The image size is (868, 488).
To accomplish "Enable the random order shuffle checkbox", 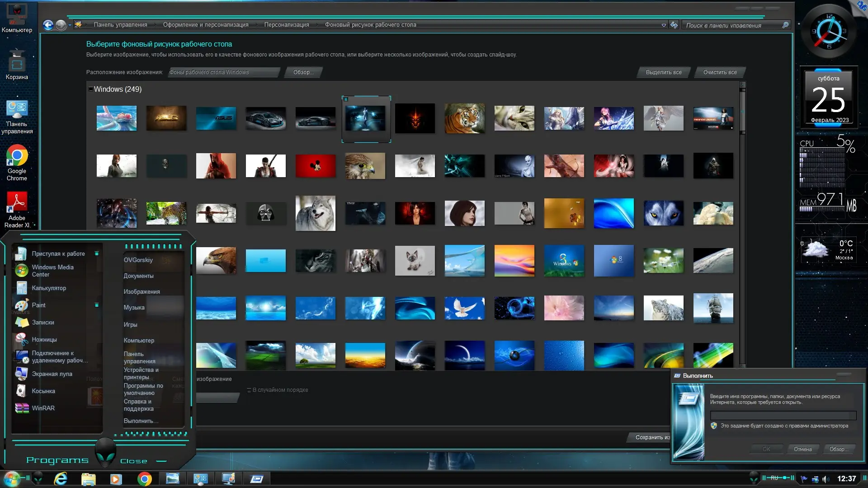I will pos(249,390).
